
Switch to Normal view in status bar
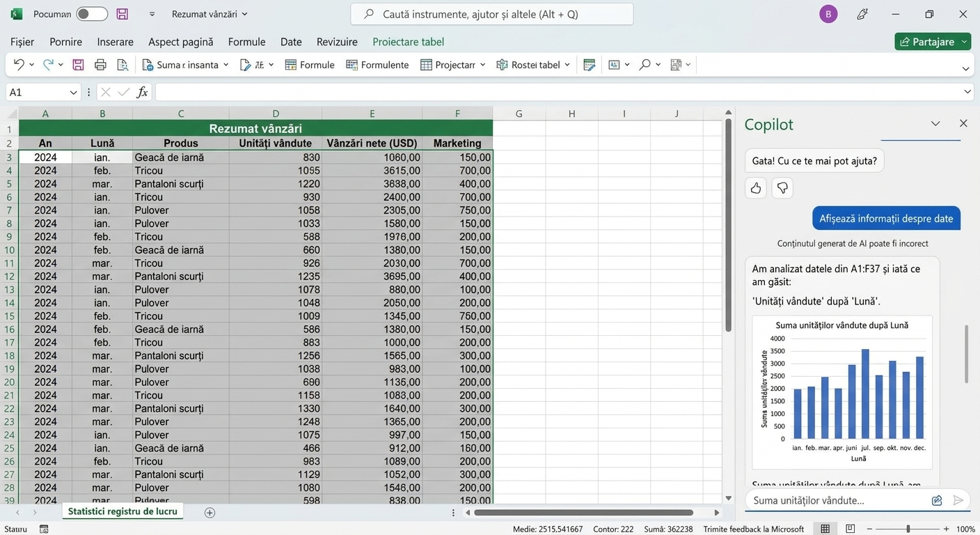(x=825, y=529)
